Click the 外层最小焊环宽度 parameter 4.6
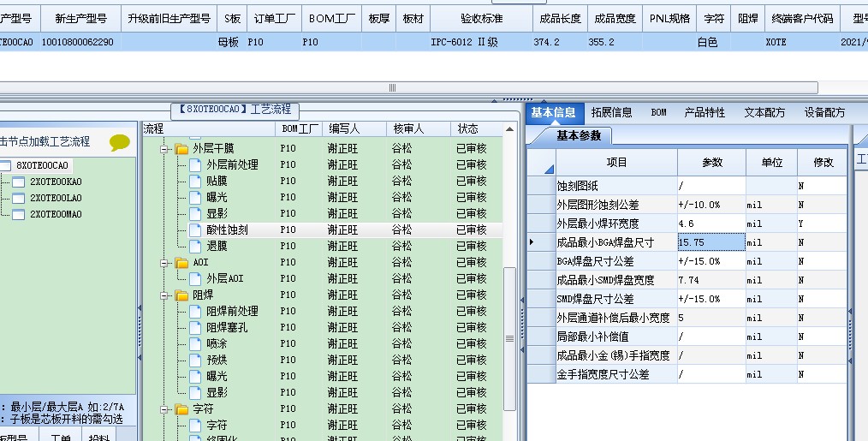This screenshot has height=441, width=868. pyautogui.click(x=711, y=223)
